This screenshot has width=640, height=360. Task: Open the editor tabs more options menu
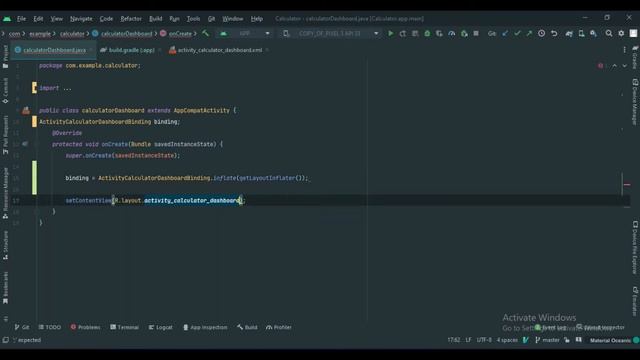tap(624, 50)
